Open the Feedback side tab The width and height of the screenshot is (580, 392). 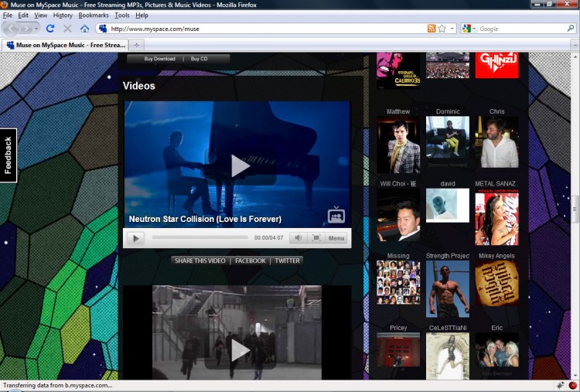(9, 155)
